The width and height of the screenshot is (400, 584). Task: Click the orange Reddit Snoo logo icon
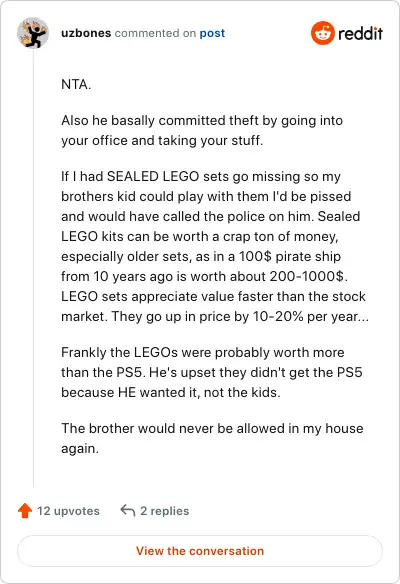(323, 33)
